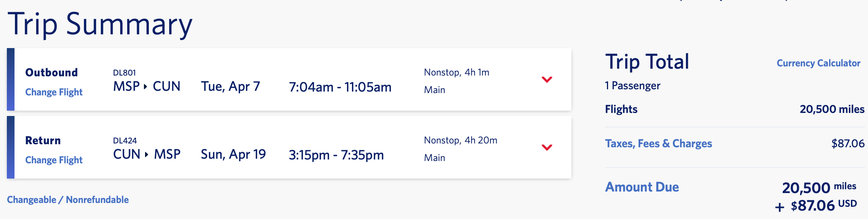Image resolution: width=868 pixels, height=219 pixels.
Task: Select the DL801 flight number
Action: pyautogui.click(x=124, y=73)
